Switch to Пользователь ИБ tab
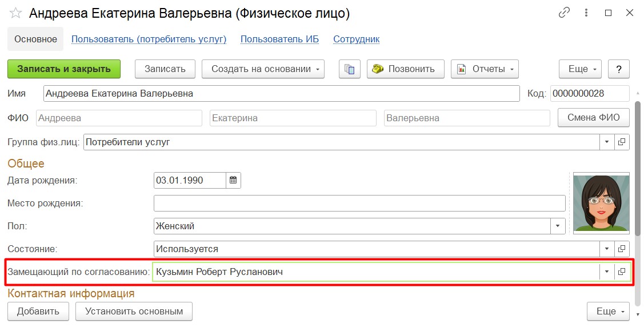This screenshot has width=644, height=327. (x=279, y=39)
